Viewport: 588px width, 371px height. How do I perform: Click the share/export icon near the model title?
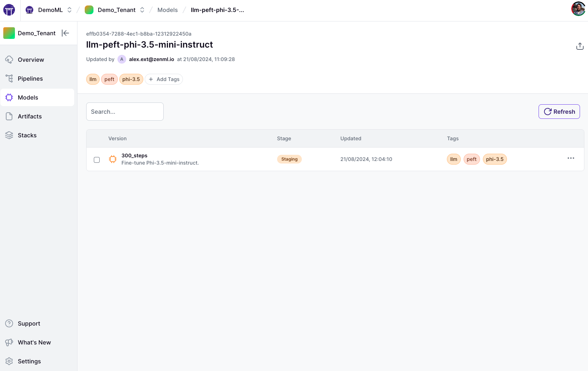point(580,46)
